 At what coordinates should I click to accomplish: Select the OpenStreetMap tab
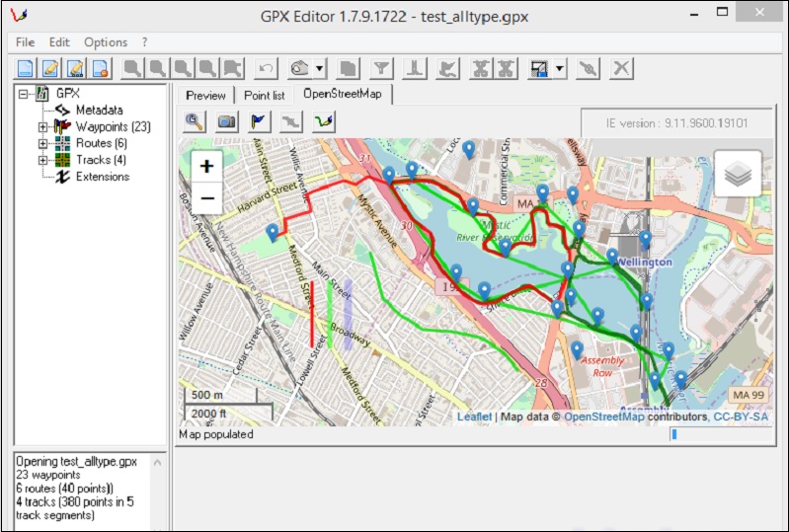pyautogui.click(x=343, y=94)
